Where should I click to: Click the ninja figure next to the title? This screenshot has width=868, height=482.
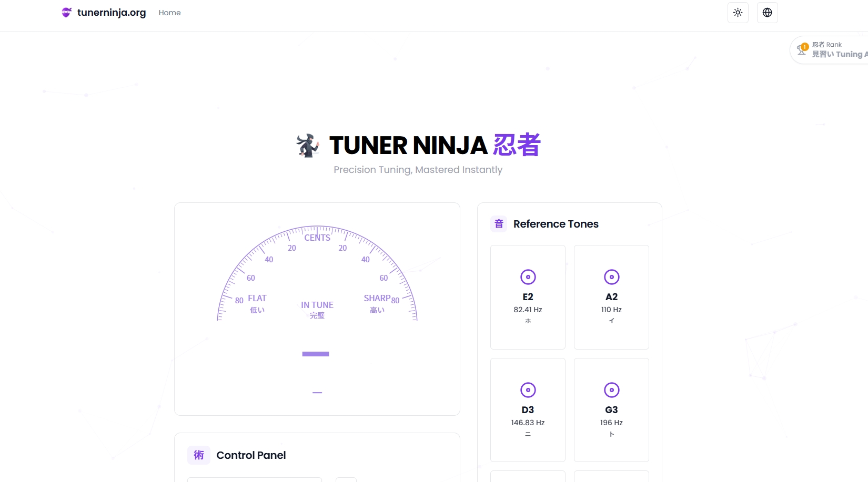tap(308, 146)
